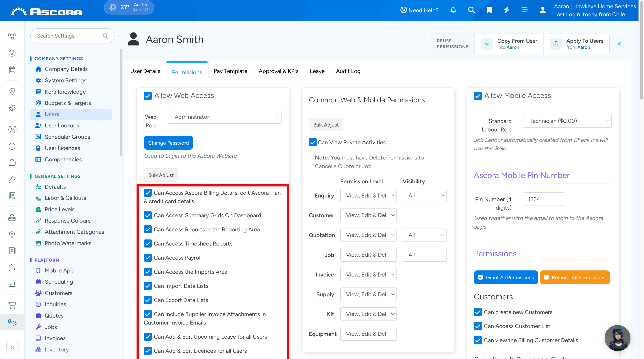This screenshot has width=644, height=359.
Task: Uncheck Can Access Timesheet Reports
Action: click(148, 244)
